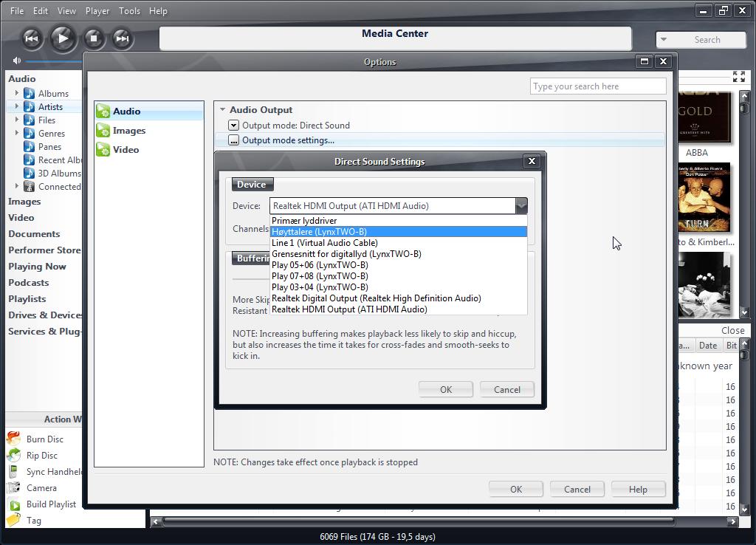756x545 pixels.
Task: Open Output mode Direct Sound dropdown
Action: (x=233, y=126)
